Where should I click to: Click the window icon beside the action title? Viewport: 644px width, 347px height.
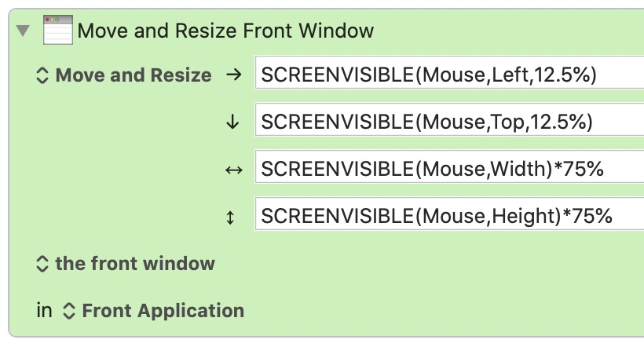[58, 30]
